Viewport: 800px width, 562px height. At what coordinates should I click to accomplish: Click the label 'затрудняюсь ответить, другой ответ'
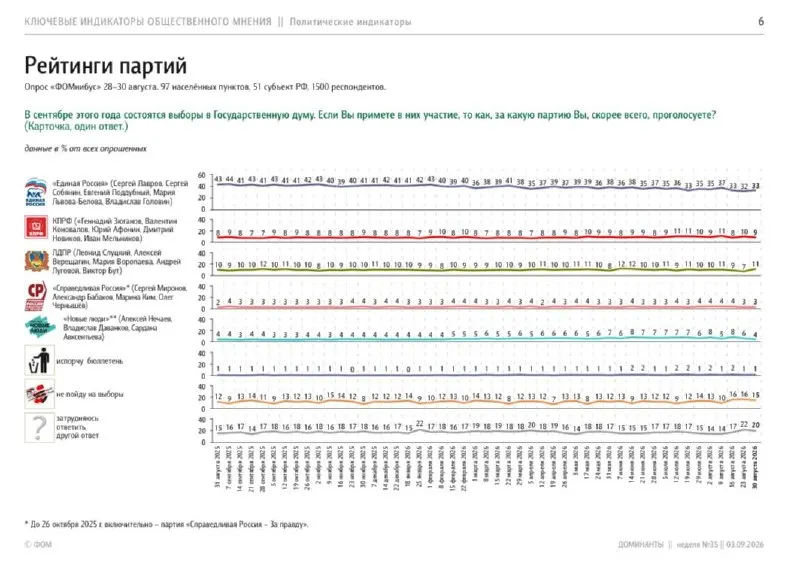78,427
